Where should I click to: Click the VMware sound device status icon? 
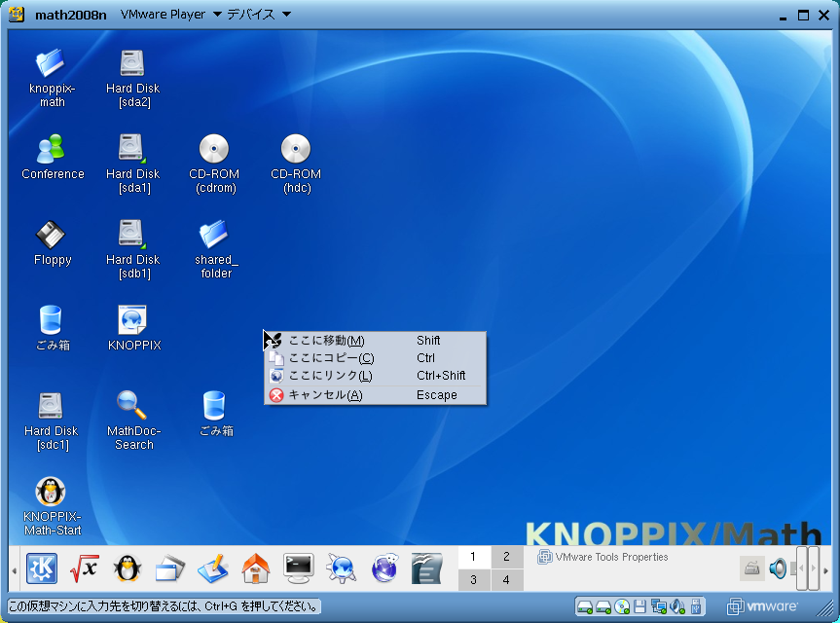click(x=677, y=606)
